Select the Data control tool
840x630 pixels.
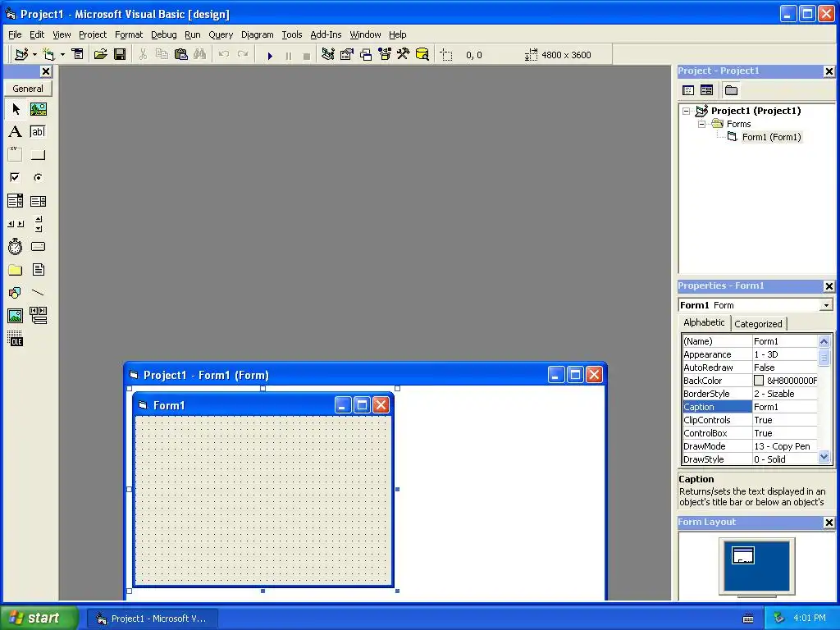click(38, 316)
